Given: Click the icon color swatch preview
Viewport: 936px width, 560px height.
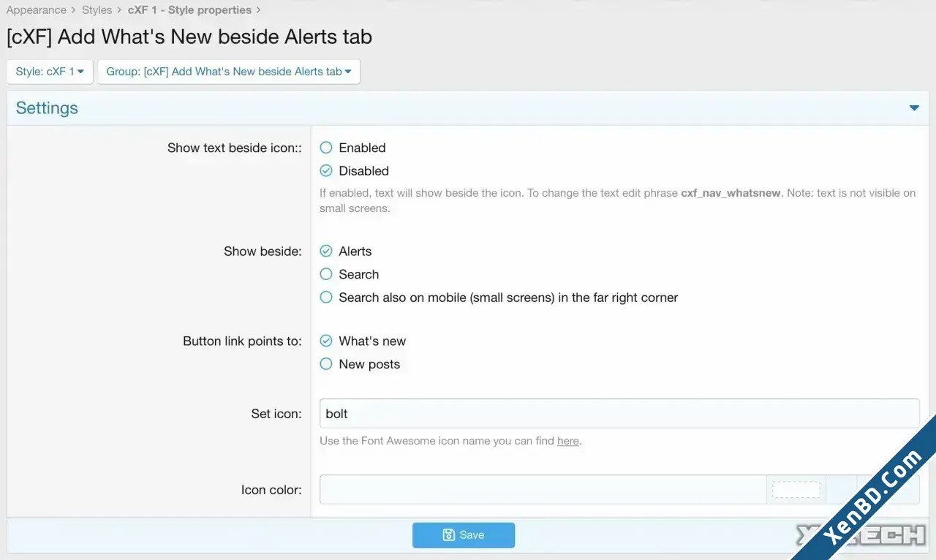Looking at the screenshot, I should [796, 490].
